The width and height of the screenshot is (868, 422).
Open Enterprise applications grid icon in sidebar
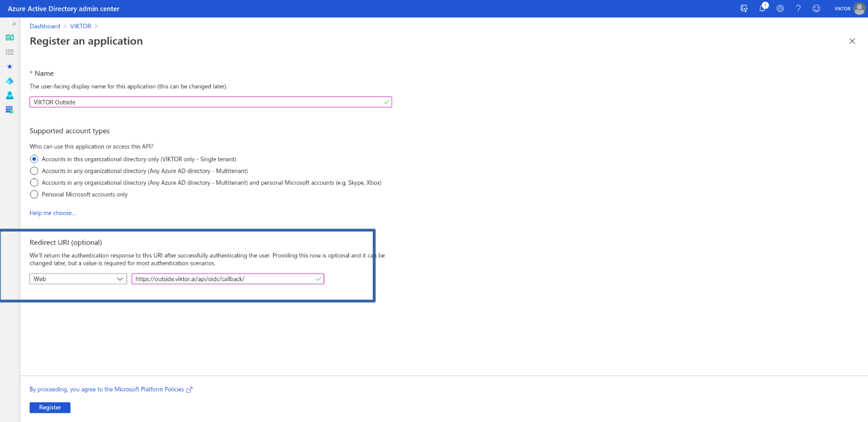click(9, 110)
